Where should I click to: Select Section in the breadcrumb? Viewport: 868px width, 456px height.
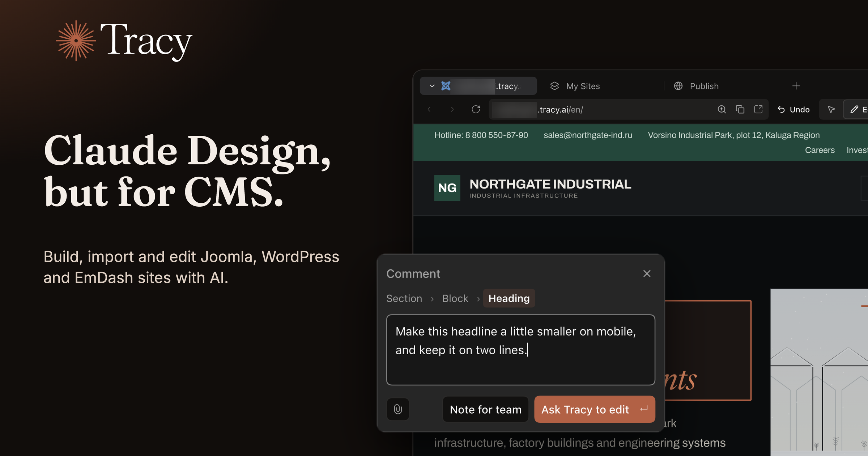(x=404, y=299)
